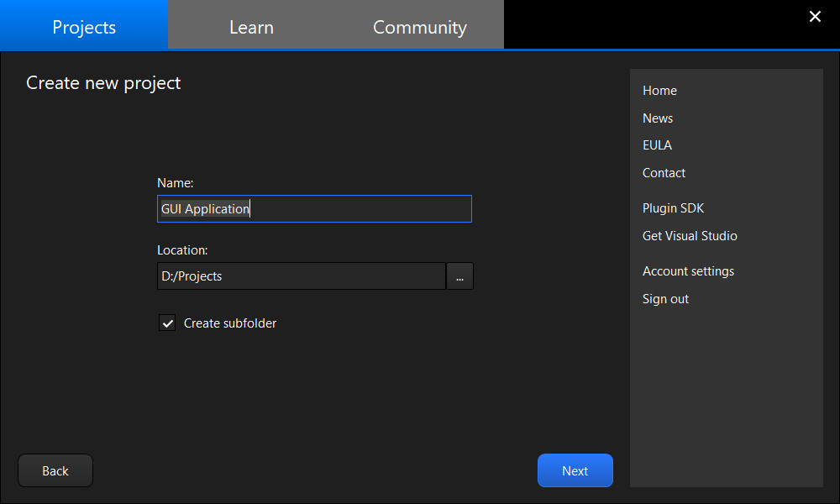Uncheck the Create subfolder checkbox
840x504 pixels.
pos(167,323)
